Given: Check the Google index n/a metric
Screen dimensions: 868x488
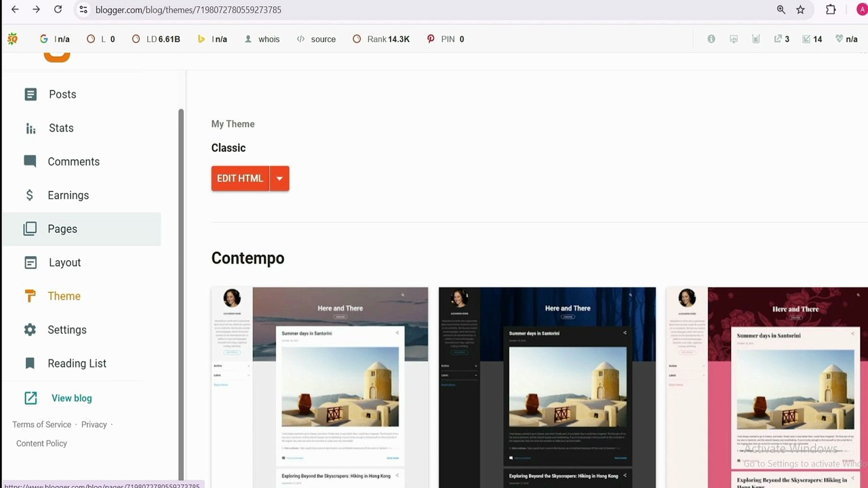Looking at the screenshot, I should coord(55,39).
